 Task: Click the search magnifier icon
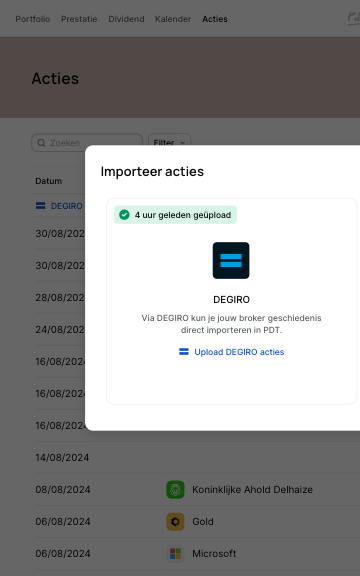[x=42, y=143]
